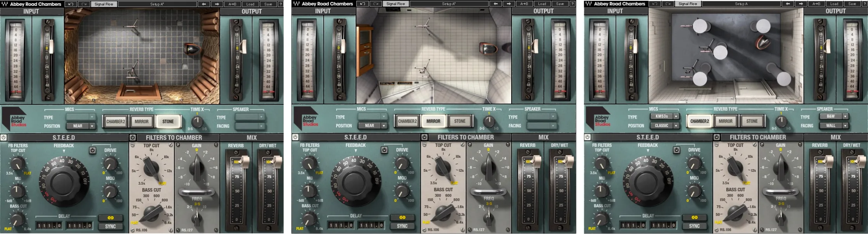Click the redo arrow in the middle plugin
The image size is (868, 234).
[x=375, y=4]
